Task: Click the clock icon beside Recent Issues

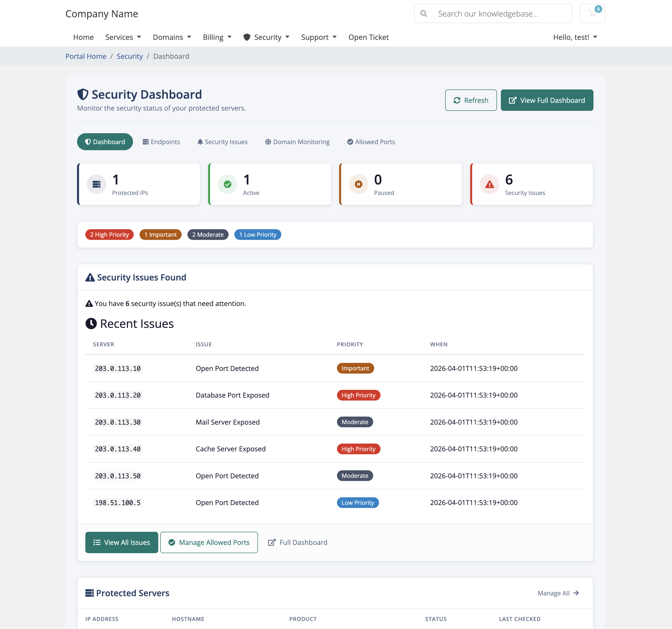Action: pyautogui.click(x=91, y=323)
